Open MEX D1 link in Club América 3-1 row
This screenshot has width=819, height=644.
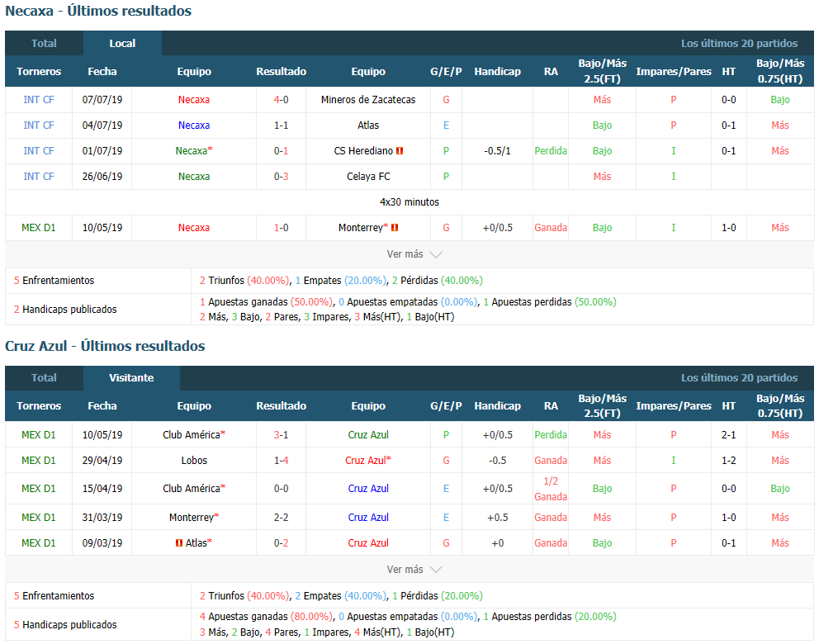[39, 434]
